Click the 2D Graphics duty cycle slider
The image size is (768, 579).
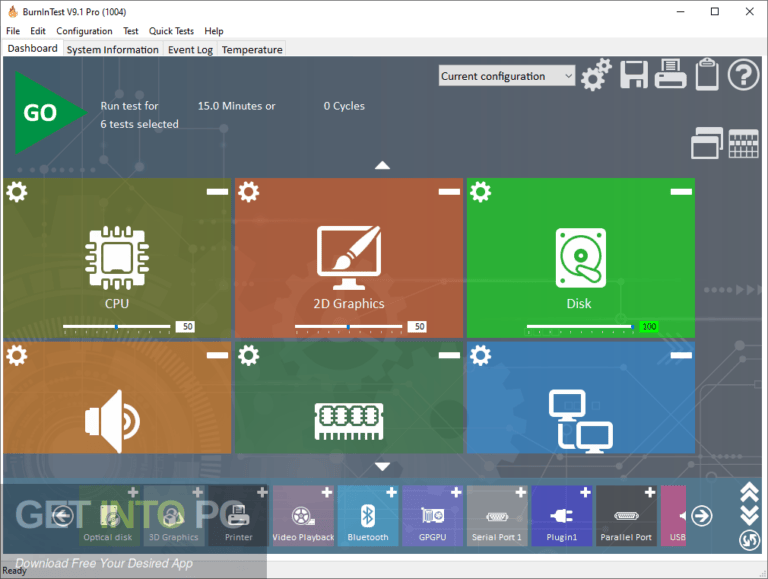pos(348,326)
